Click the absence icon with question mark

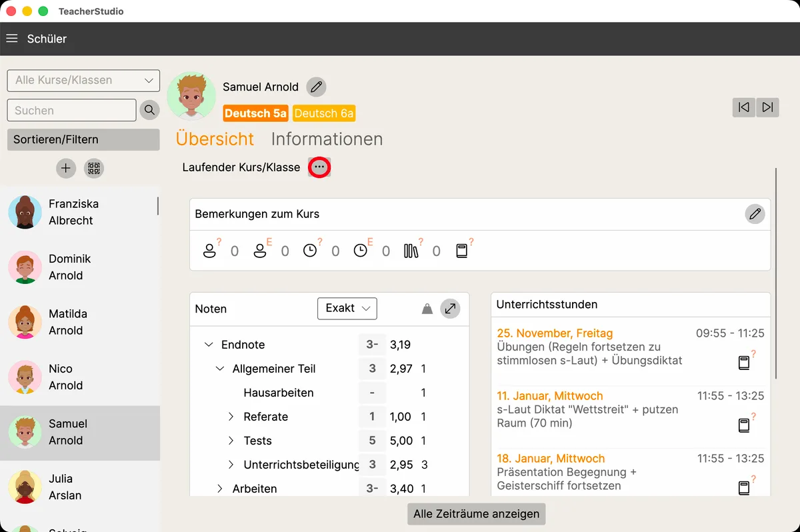coord(211,250)
